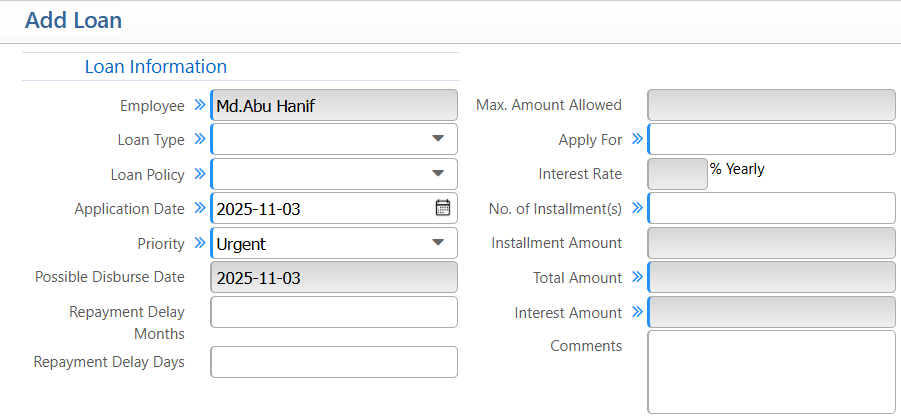Viewport: 901px width, 416px height.
Task: Click the Employee field showing Md.Abu Hanif
Action: (334, 105)
